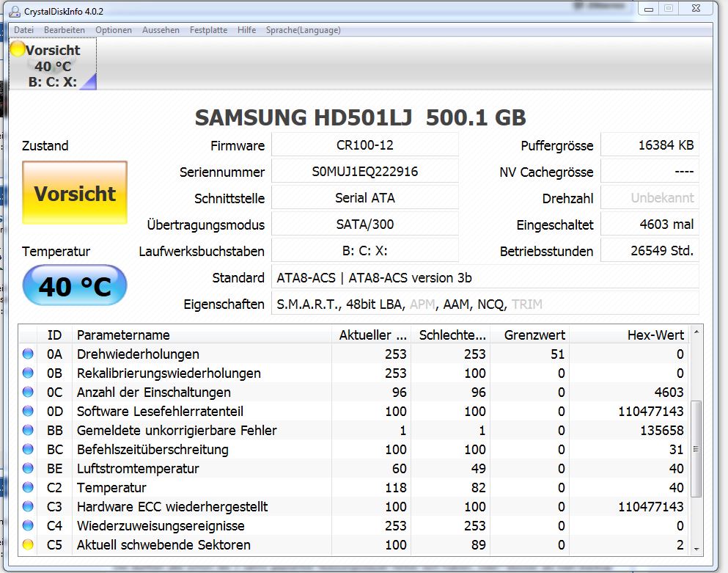This screenshot has height=573, width=728.
Task: Click the blue 40 °C temperature button
Action: click(x=75, y=285)
